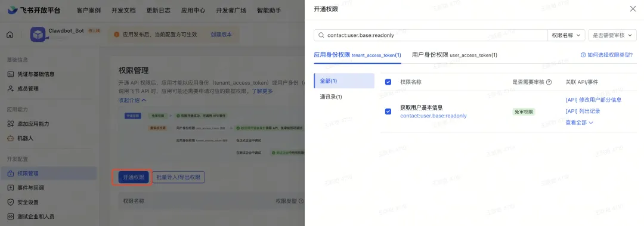Click the 批量导入/导出权限 button
The height and width of the screenshot is (226, 644).
[178, 177]
